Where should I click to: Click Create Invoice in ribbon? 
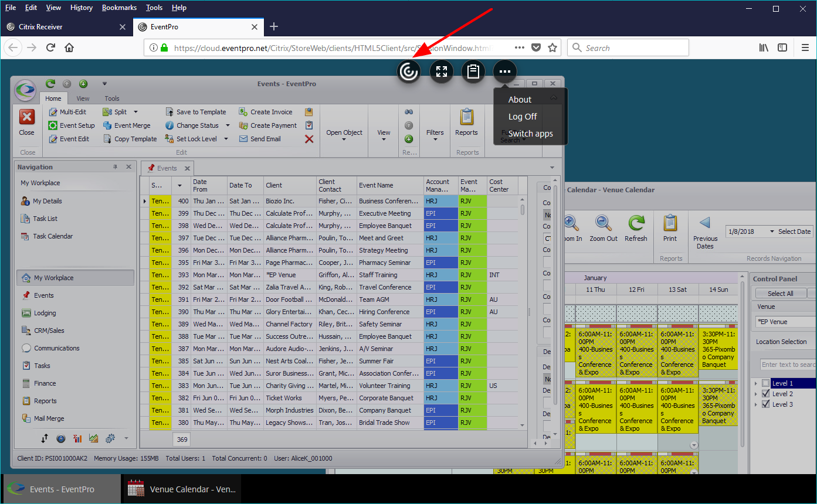coord(266,112)
